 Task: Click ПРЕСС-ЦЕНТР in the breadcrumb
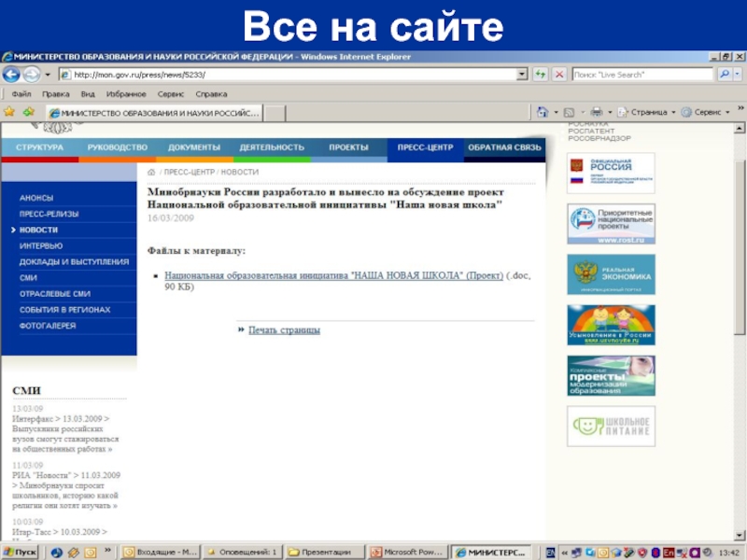[x=190, y=172]
